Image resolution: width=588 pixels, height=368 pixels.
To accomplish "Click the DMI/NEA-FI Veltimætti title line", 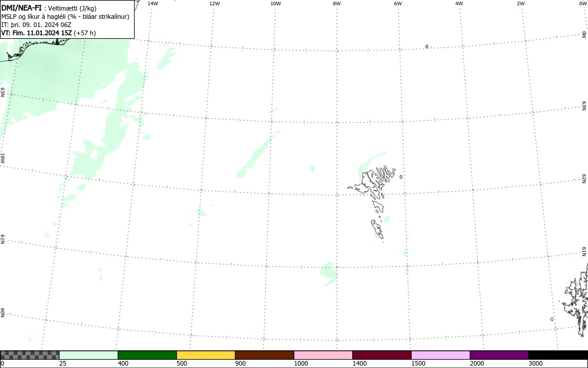I will [49, 8].
